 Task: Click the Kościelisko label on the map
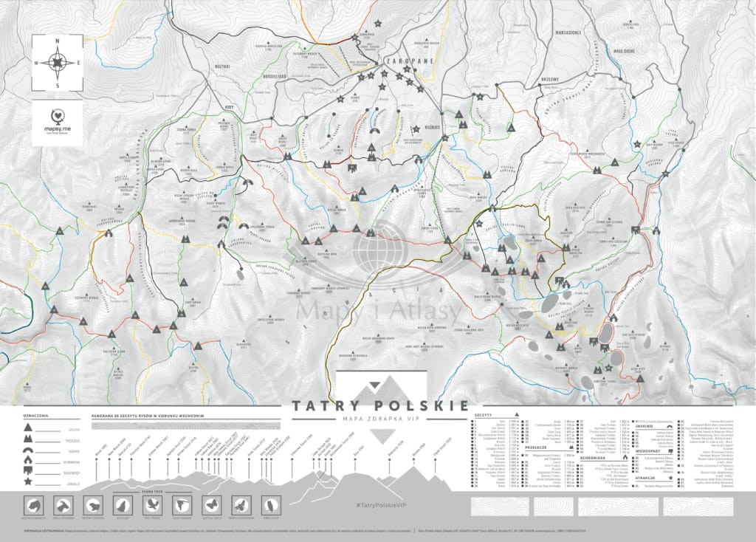click(x=275, y=78)
